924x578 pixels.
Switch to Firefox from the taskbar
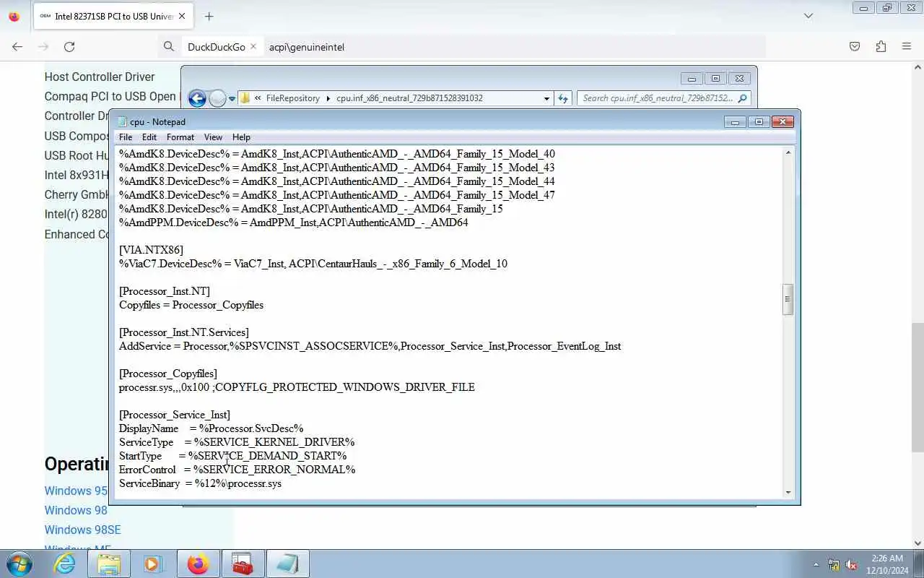[x=199, y=564]
